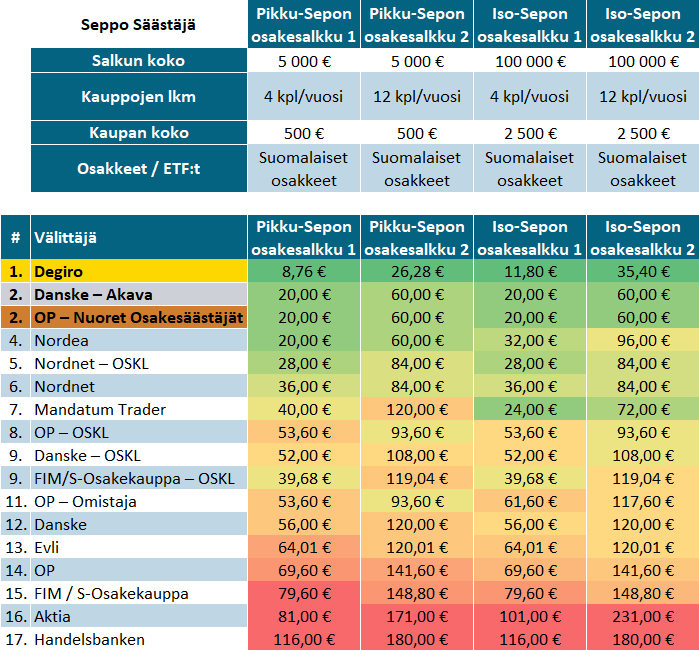
Task: Click the '500 €' Pikku-Sepon salkku 1 cell
Action: [304, 133]
